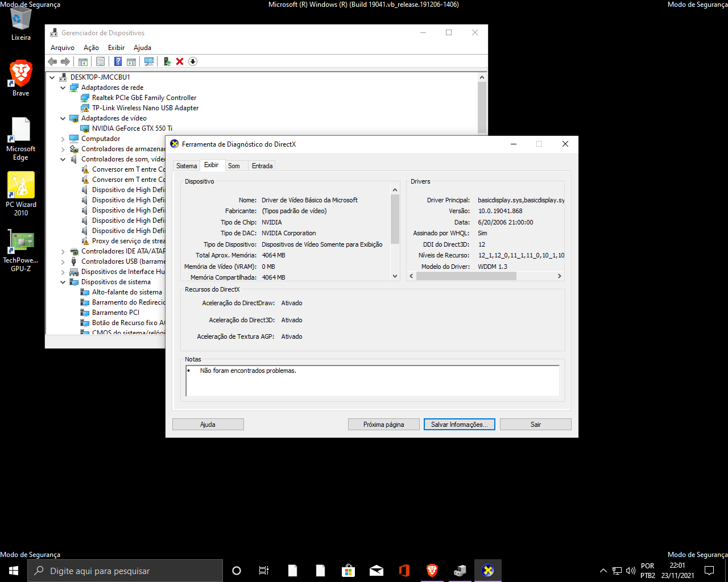Show hidden tray icons chevron
Screen dimensions: 728x582
tap(603, 571)
